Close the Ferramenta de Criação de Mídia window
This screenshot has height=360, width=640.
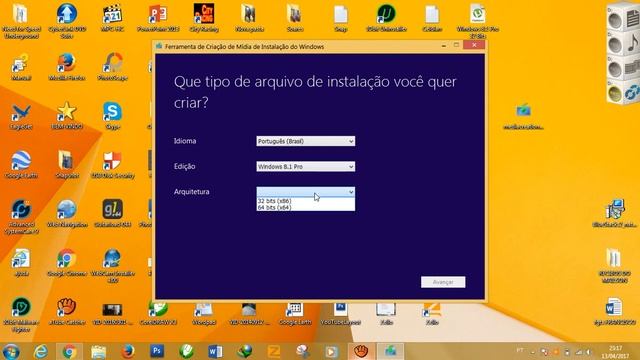474,45
